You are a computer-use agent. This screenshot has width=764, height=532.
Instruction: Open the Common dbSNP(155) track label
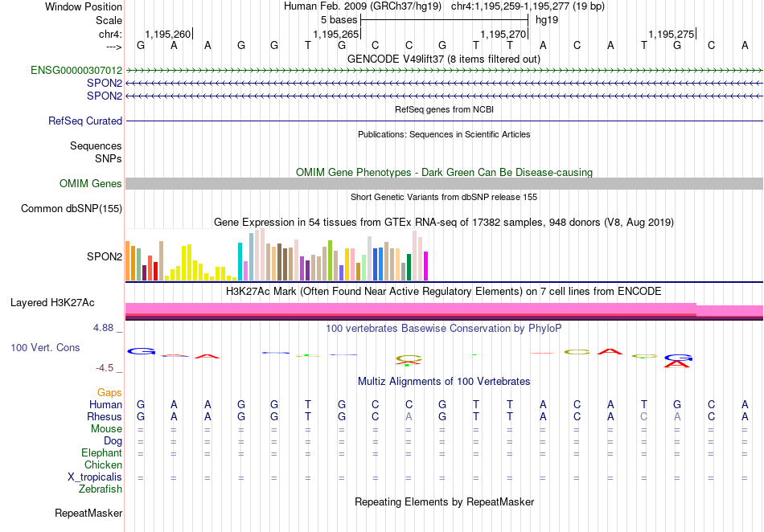point(72,208)
